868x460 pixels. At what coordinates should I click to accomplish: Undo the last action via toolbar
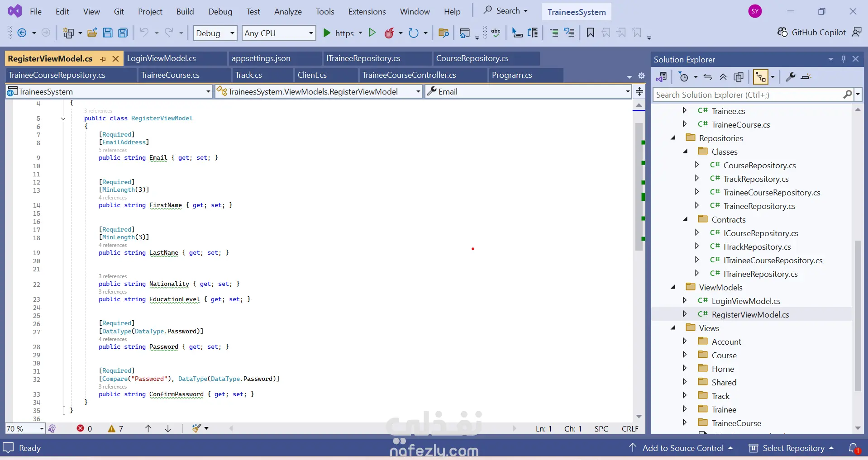[144, 33]
